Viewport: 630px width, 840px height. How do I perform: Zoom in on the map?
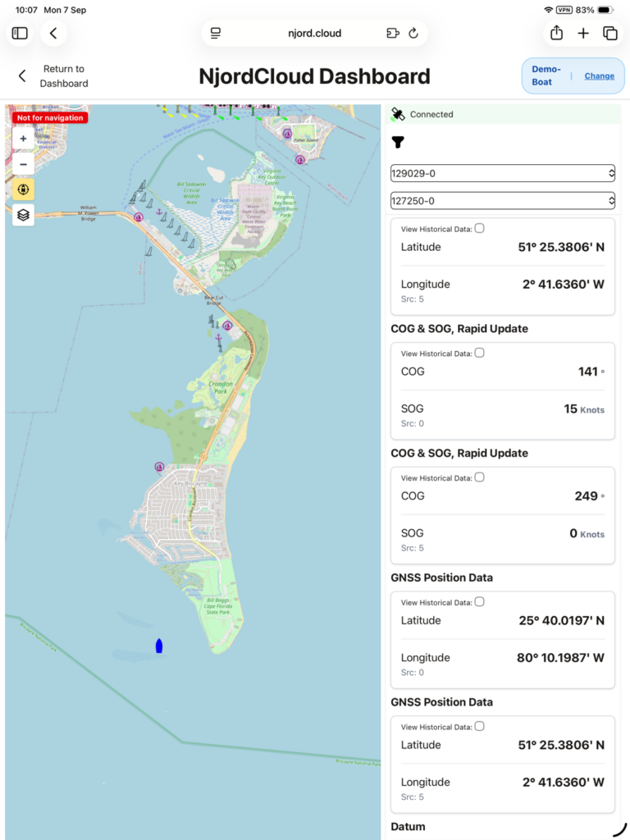[x=23, y=139]
